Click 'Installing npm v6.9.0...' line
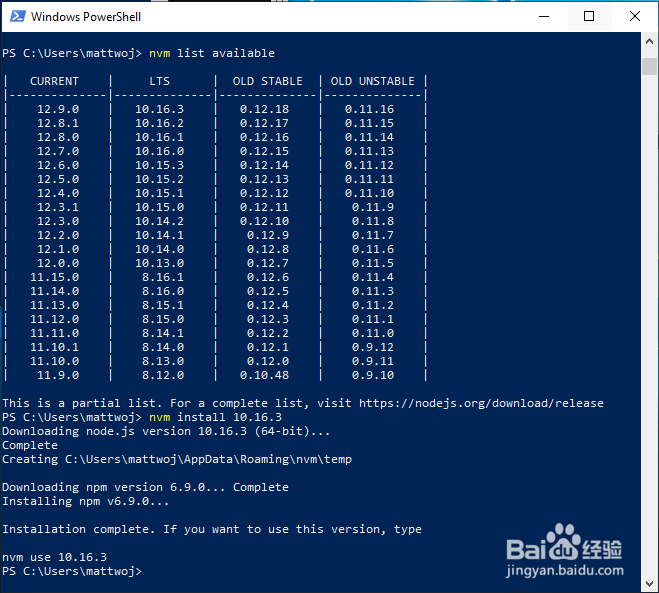659x593 pixels. coord(86,501)
